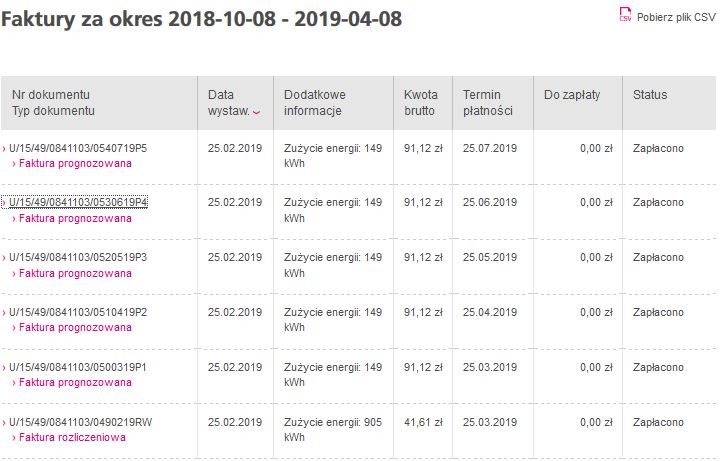The width and height of the screenshot is (723, 461).
Task: Click the CSV file download icon
Action: (626, 16)
